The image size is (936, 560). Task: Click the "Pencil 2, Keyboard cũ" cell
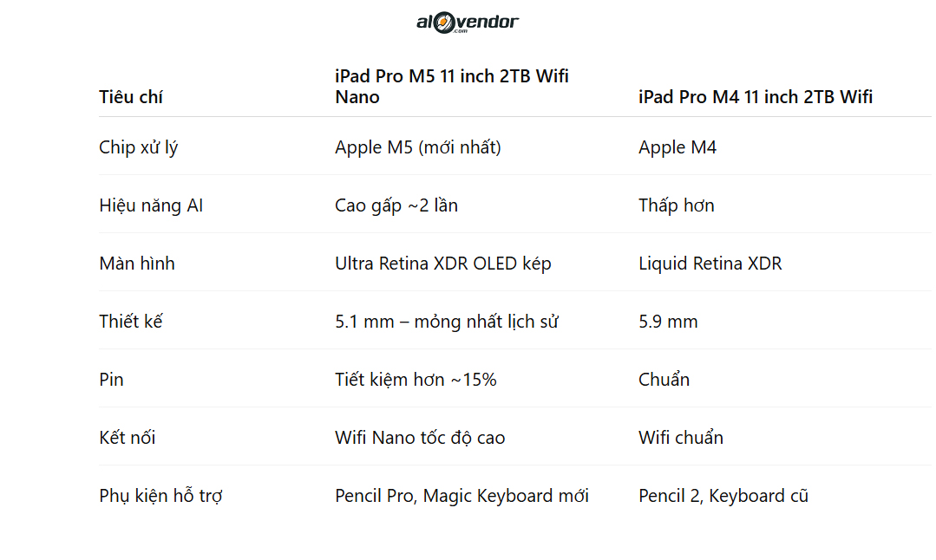click(723, 496)
